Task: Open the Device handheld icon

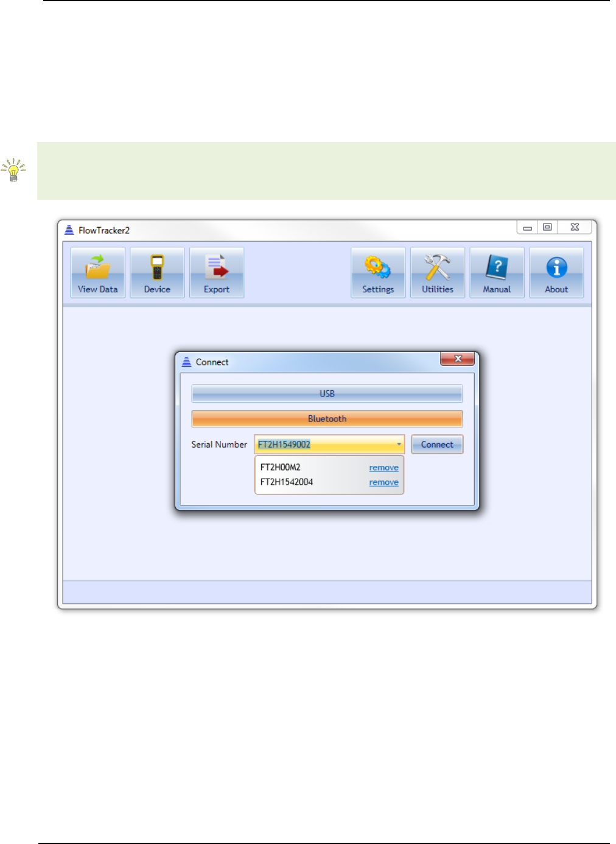Action: (157, 272)
